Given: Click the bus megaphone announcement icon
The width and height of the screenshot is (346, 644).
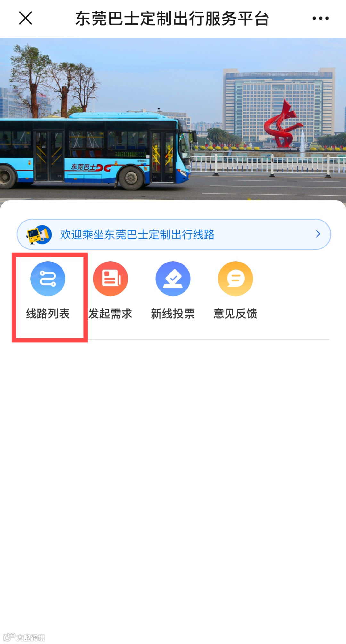Looking at the screenshot, I should 39,235.
